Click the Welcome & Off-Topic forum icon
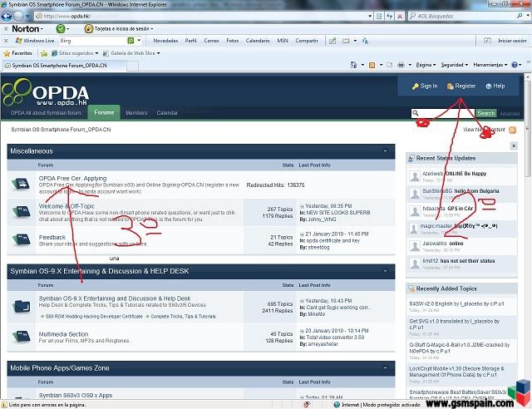532x409 pixels. coord(21,211)
